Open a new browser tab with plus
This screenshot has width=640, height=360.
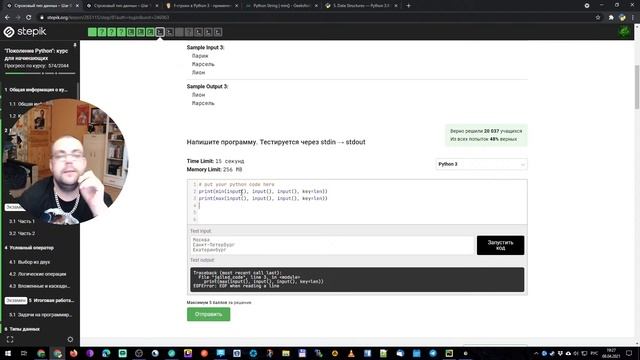tap(408, 6)
